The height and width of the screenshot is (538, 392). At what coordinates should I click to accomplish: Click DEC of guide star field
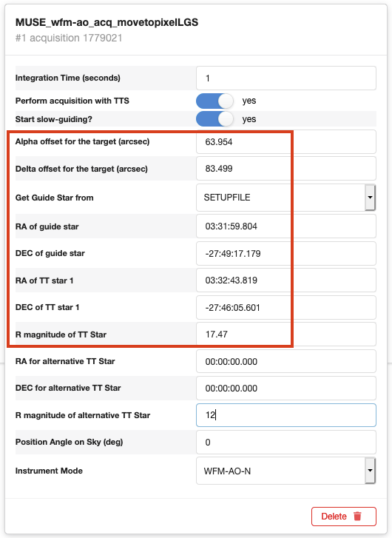tap(286, 254)
